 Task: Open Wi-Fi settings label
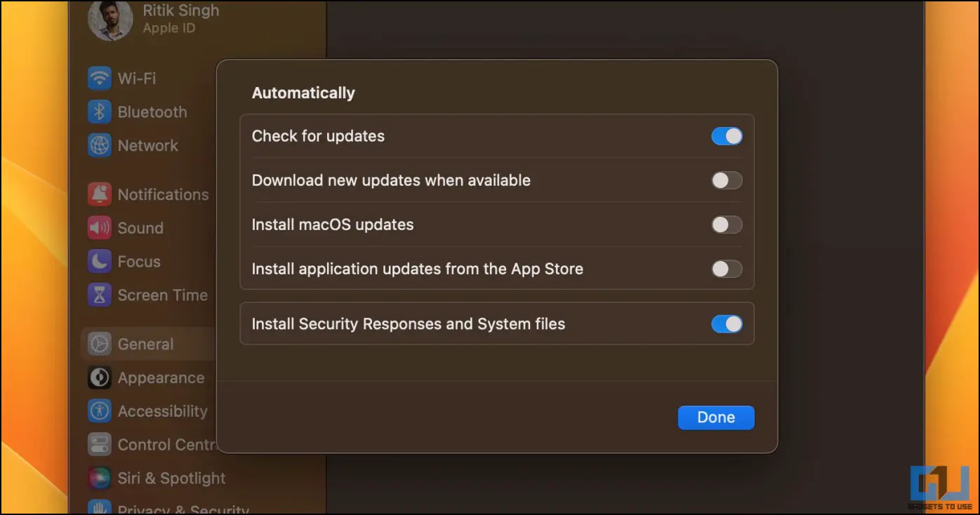click(137, 78)
